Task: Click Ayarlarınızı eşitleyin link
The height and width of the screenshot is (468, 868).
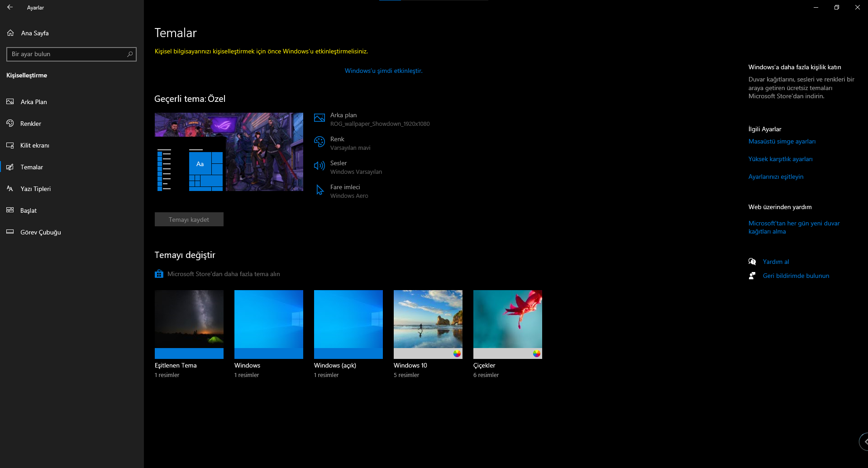Action: click(x=776, y=177)
